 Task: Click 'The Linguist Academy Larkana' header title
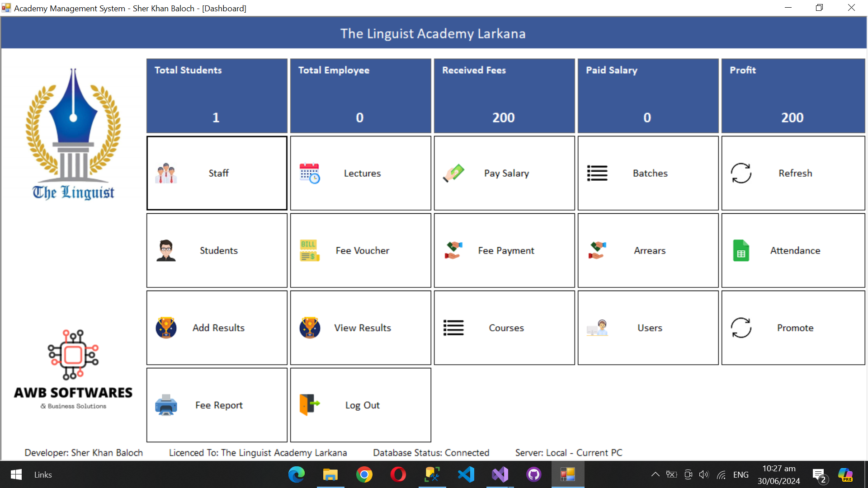pyautogui.click(x=433, y=33)
